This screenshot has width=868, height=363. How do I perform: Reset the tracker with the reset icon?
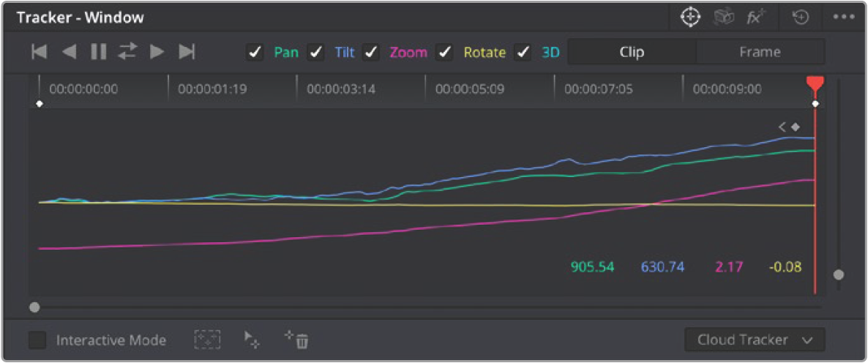click(801, 18)
